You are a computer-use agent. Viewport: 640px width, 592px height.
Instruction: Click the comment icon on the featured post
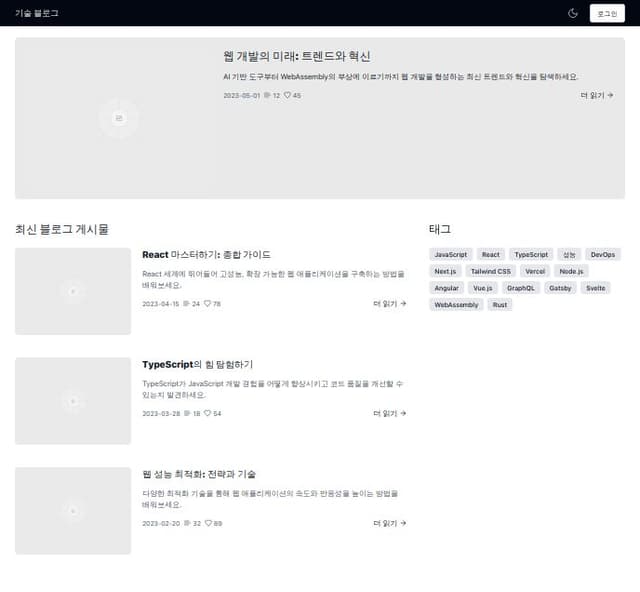point(267,96)
